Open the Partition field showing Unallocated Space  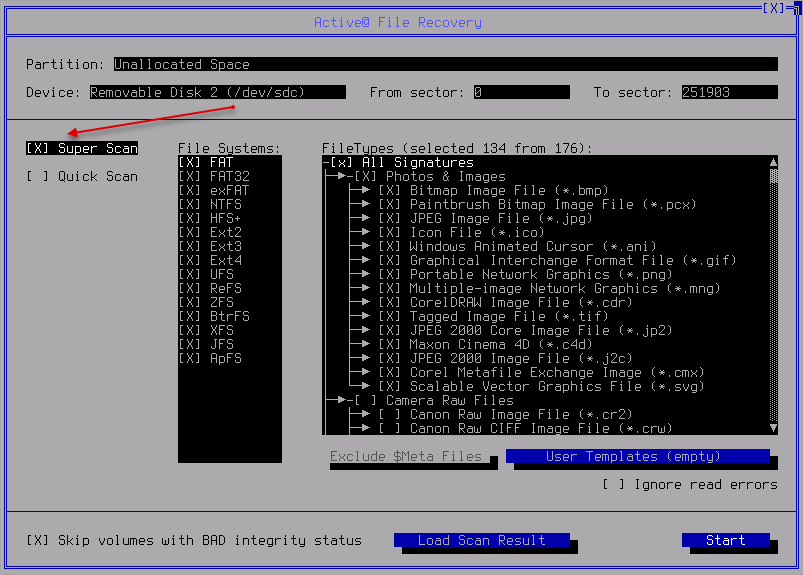pos(446,65)
